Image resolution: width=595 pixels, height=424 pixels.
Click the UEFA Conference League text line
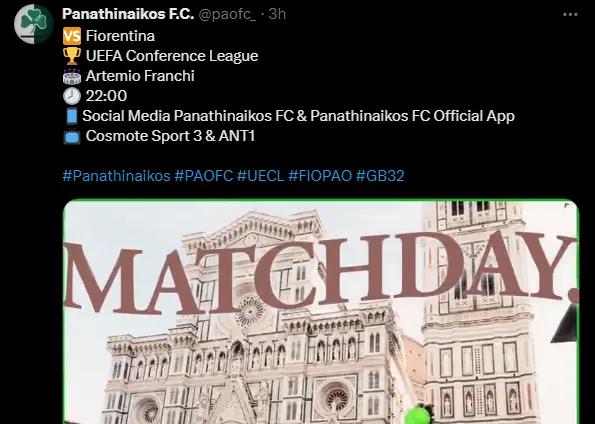pyautogui.click(x=172, y=56)
